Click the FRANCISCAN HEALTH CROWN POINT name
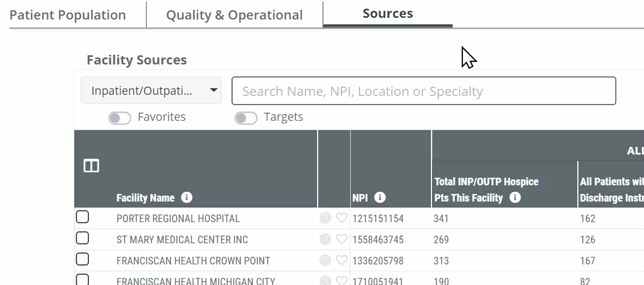This screenshot has height=285, width=644. pyautogui.click(x=193, y=261)
